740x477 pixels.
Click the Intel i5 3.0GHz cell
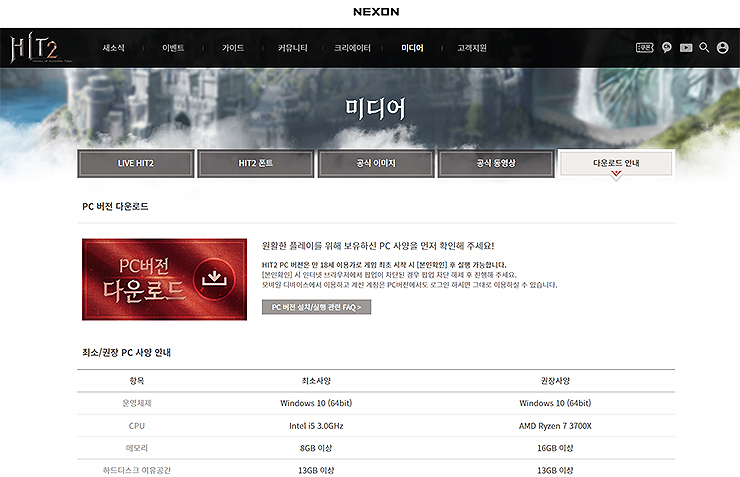point(316,426)
